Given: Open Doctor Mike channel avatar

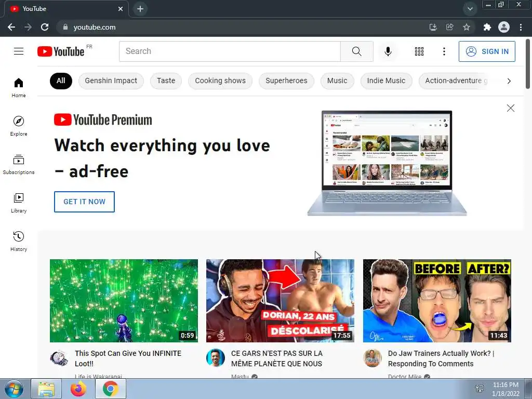Looking at the screenshot, I should (372, 358).
